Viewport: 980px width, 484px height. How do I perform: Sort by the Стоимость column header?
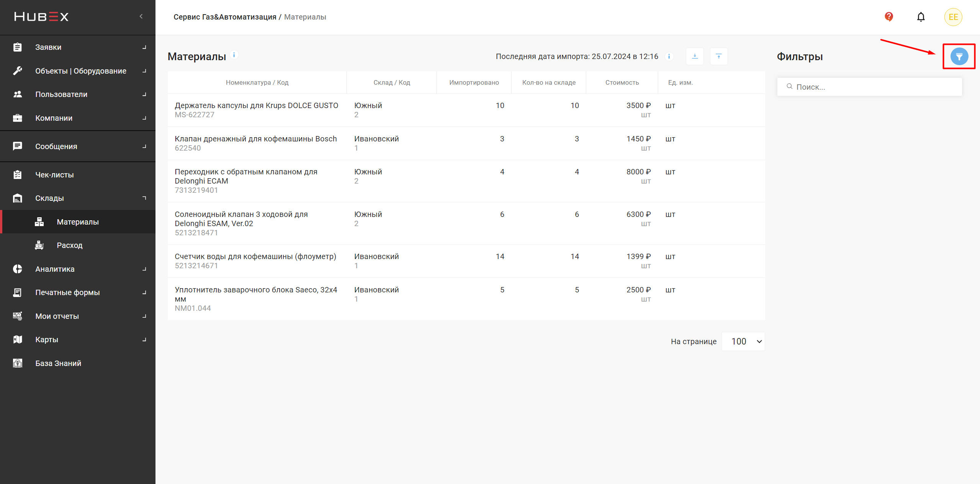click(x=622, y=82)
